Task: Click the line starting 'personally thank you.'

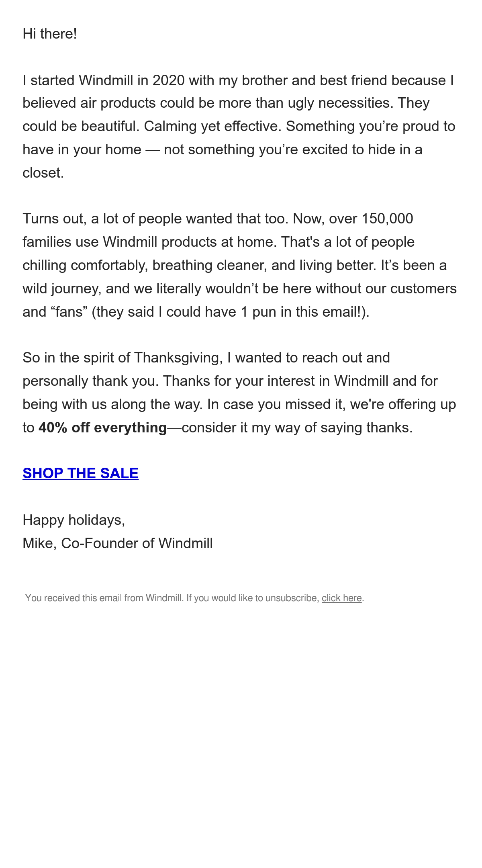Action: 230,381
